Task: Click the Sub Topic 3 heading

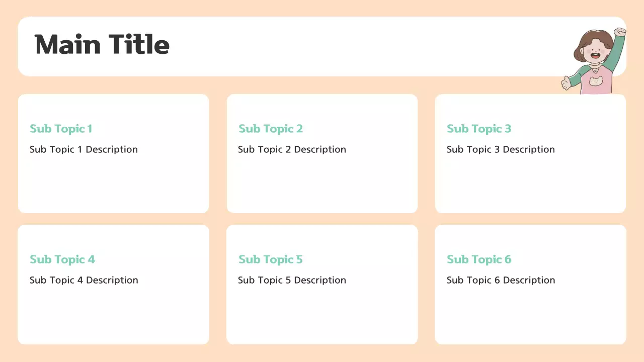Action: point(479,129)
